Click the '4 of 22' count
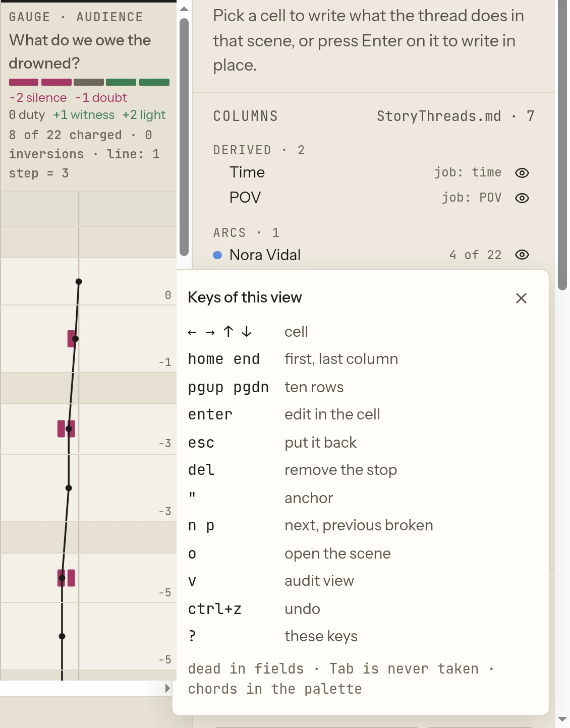 tap(476, 255)
